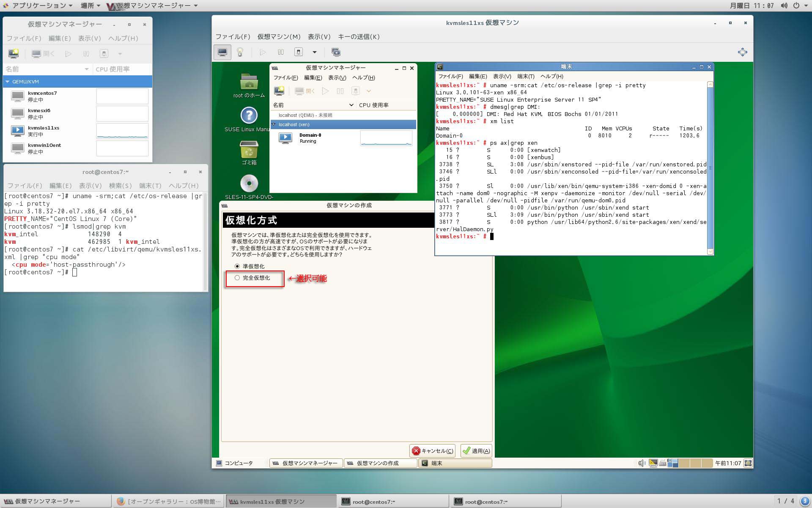Open 端末(T) menu in SLES terminal window
This screenshot has height=508, width=812.
click(x=526, y=77)
